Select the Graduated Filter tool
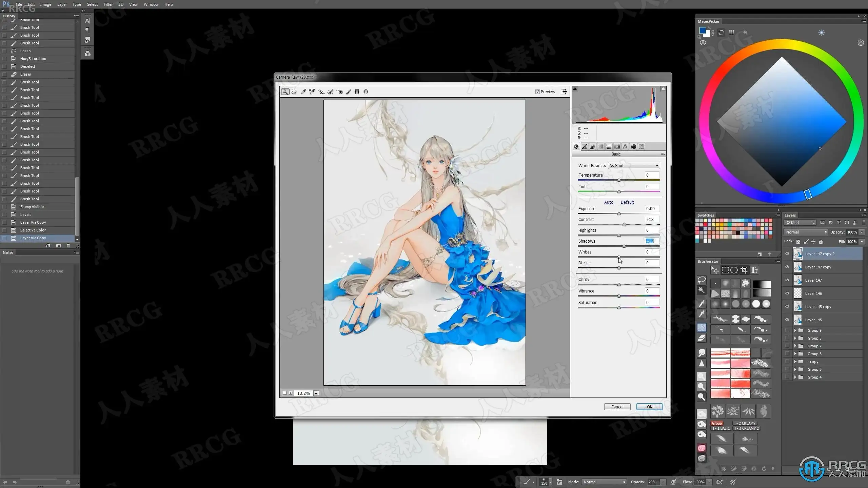 point(357,91)
